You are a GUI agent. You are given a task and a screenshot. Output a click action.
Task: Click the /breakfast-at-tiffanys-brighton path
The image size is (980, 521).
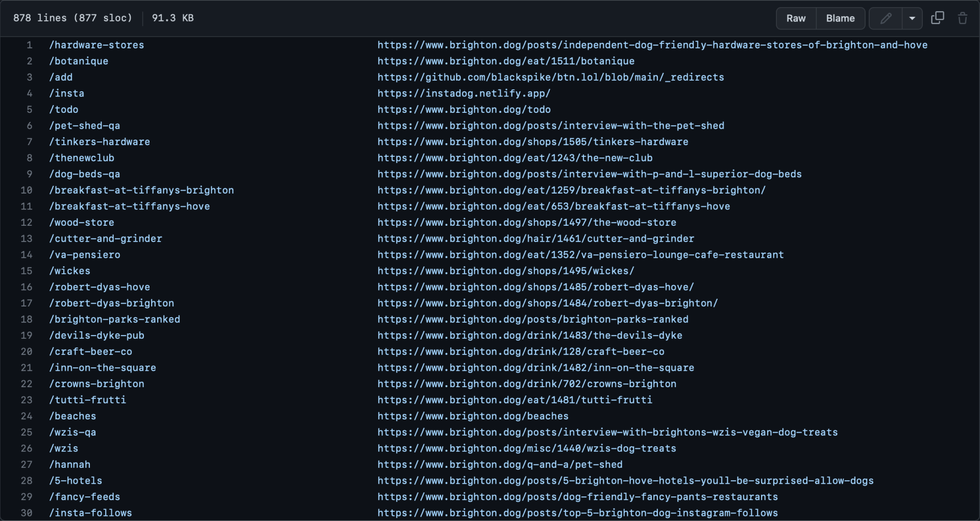pos(141,190)
